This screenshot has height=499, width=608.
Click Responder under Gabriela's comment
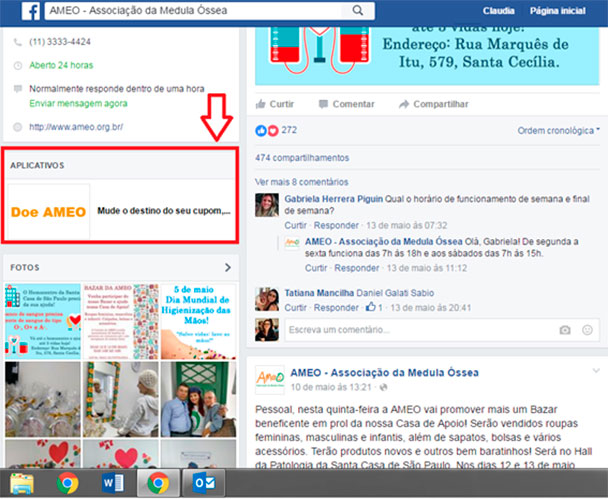point(336,225)
